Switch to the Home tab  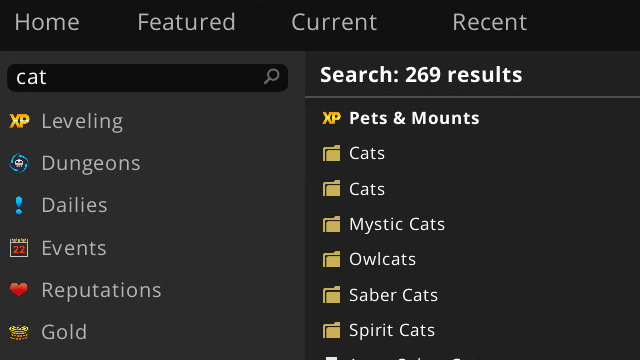pyautogui.click(x=47, y=22)
